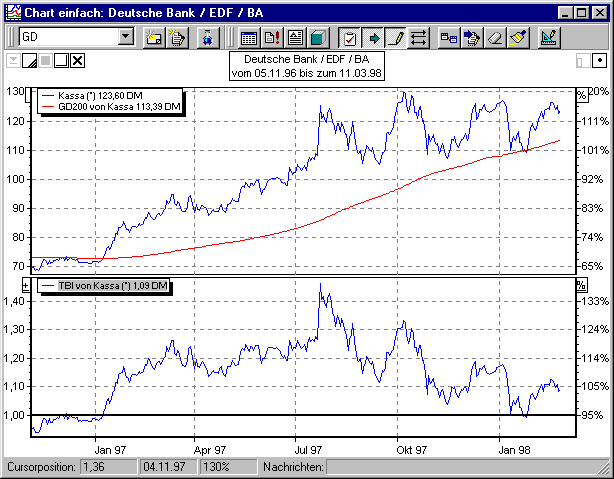Click the chart analysis icon at toolbar end
Viewport: 614px width, 479px height.
tap(548, 39)
